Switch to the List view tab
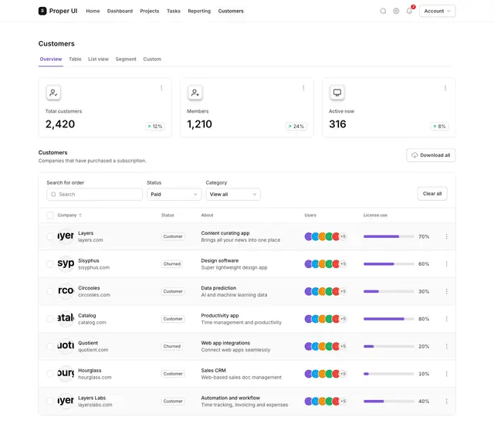This screenshot has width=494, height=448. pos(98,59)
